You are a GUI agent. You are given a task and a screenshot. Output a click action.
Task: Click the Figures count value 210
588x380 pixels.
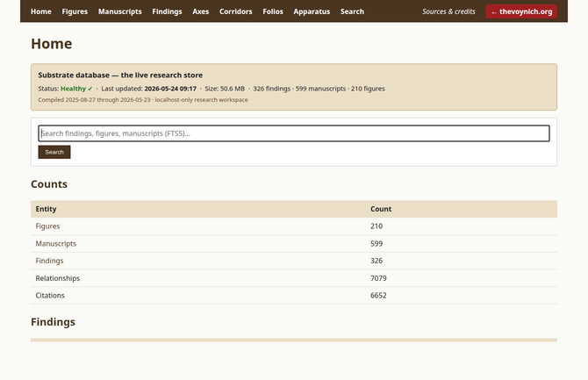coord(376,226)
